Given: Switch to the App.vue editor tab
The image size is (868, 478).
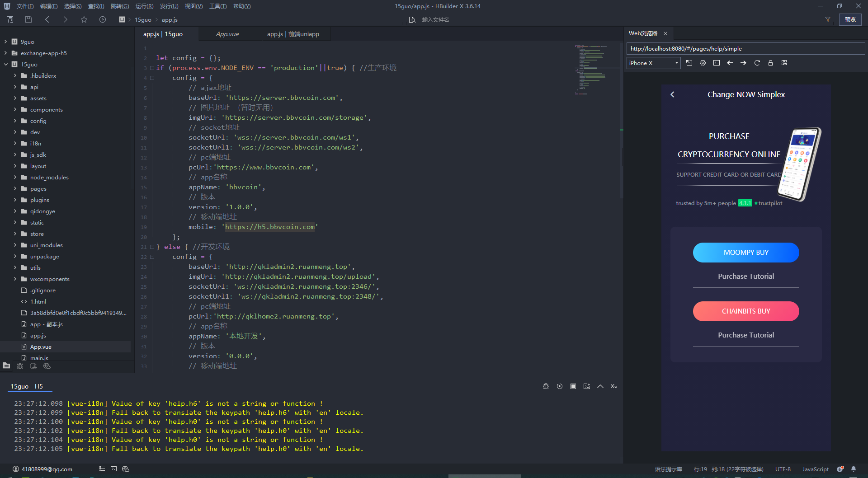Looking at the screenshot, I should click(227, 34).
